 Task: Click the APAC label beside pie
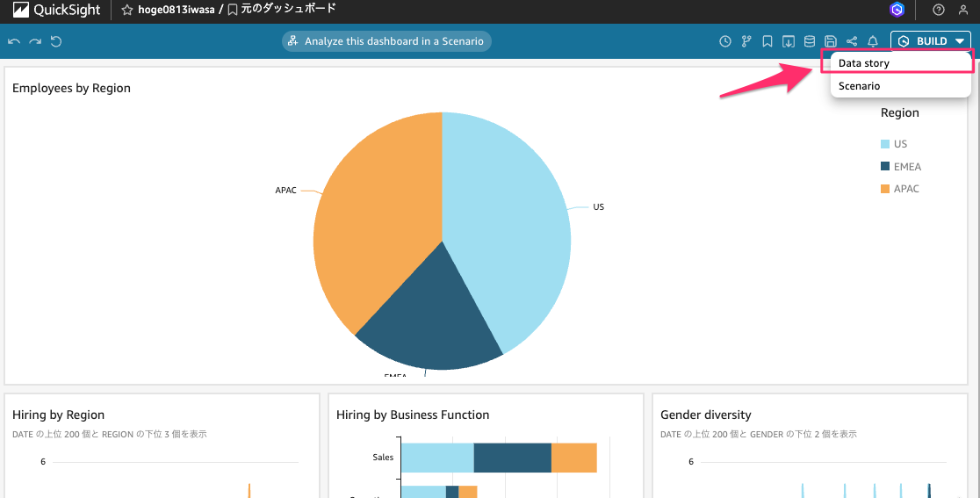click(x=285, y=190)
